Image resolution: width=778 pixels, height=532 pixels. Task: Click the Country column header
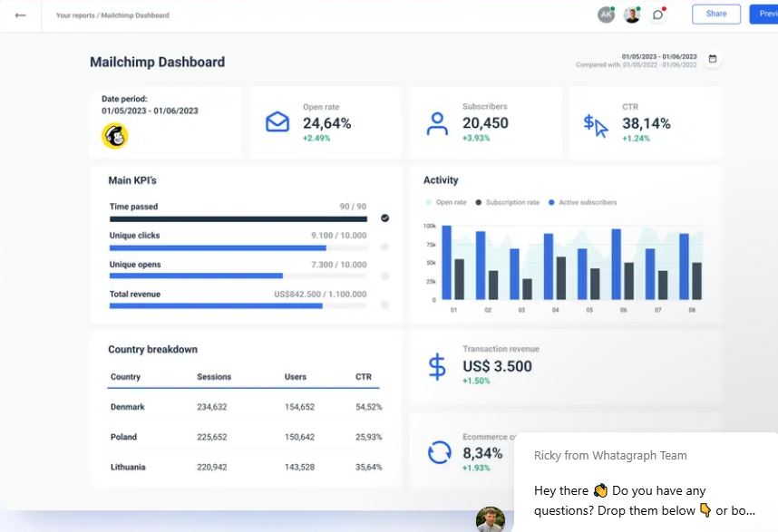(x=125, y=377)
